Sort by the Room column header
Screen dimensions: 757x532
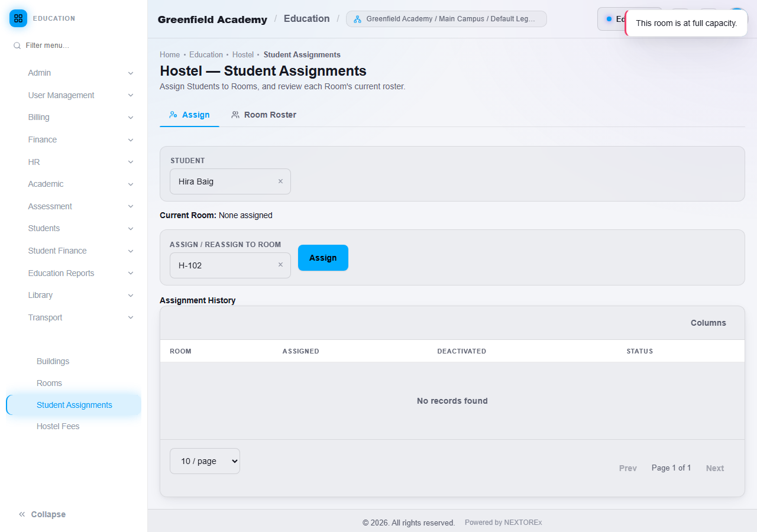tap(180, 351)
